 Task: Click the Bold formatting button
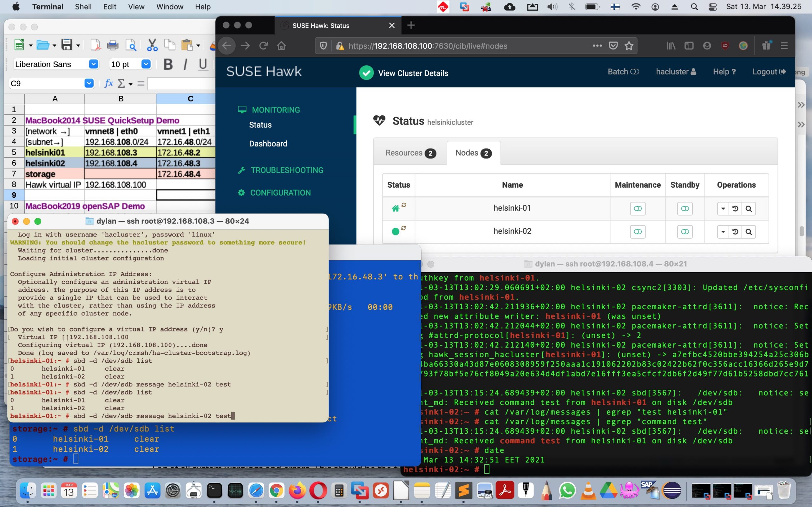(x=168, y=64)
